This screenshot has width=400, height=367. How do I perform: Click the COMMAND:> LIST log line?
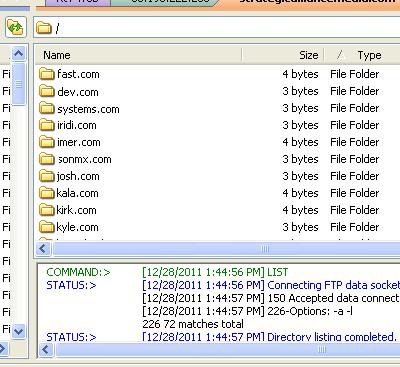tap(167, 272)
